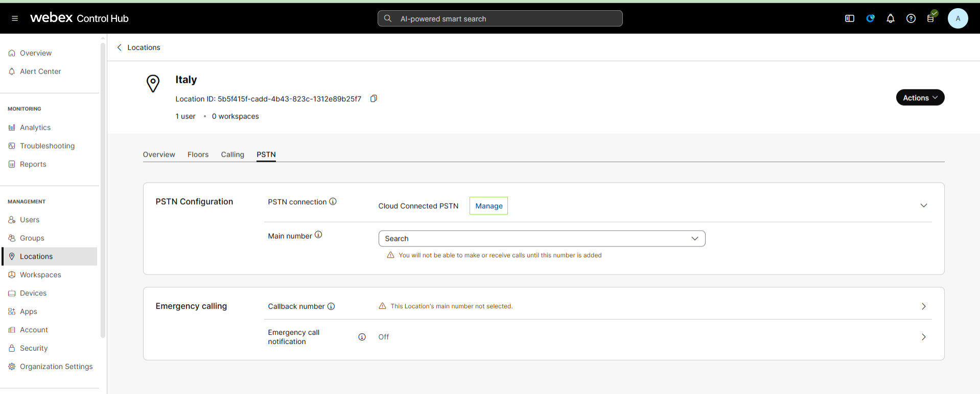
Task: Click the Callback number info icon
Action: click(331, 306)
